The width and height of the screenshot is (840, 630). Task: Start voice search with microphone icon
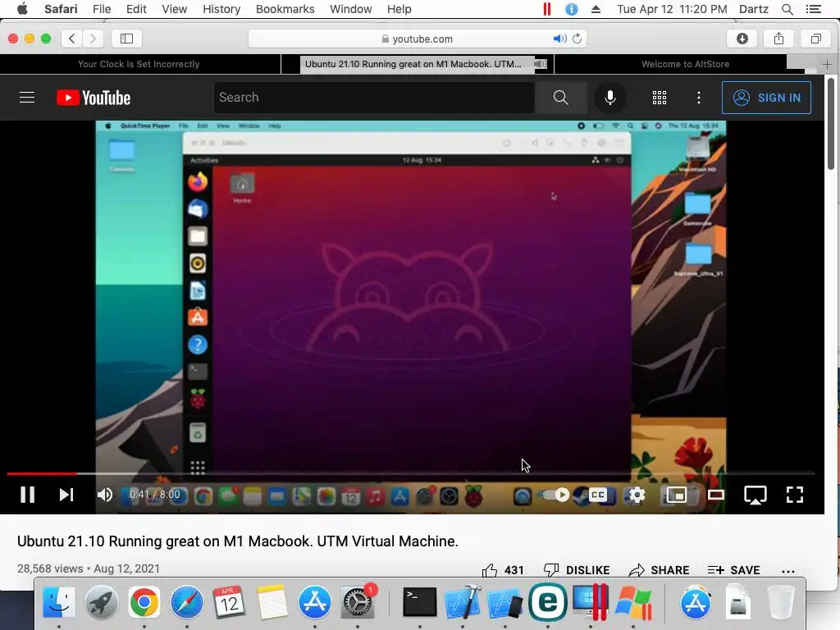coord(609,98)
